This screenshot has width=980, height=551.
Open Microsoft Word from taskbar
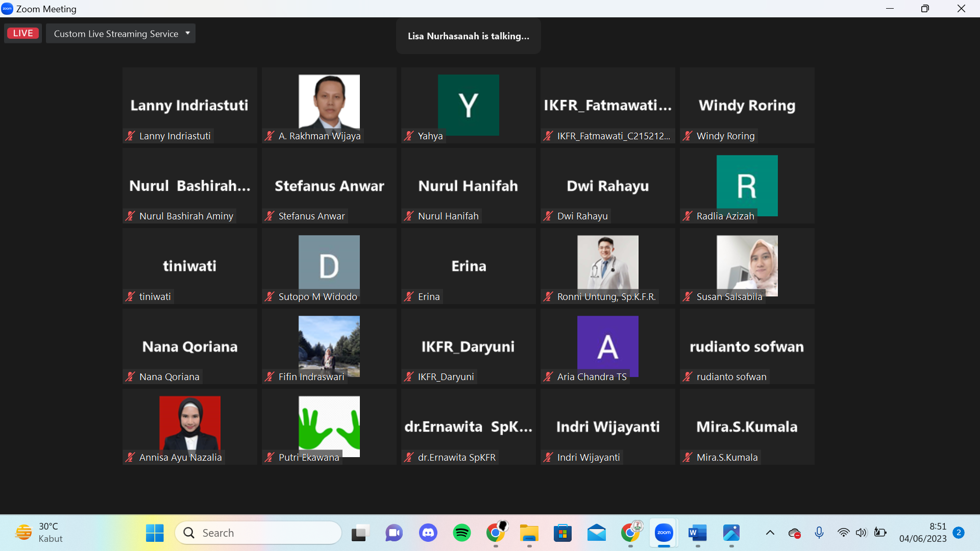(x=697, y=533)
